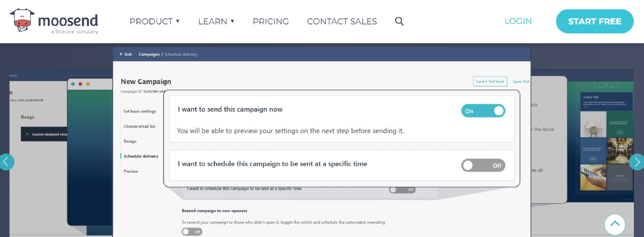Turn off send campaign now switch

pyautogui.click(x=483, y=111)
